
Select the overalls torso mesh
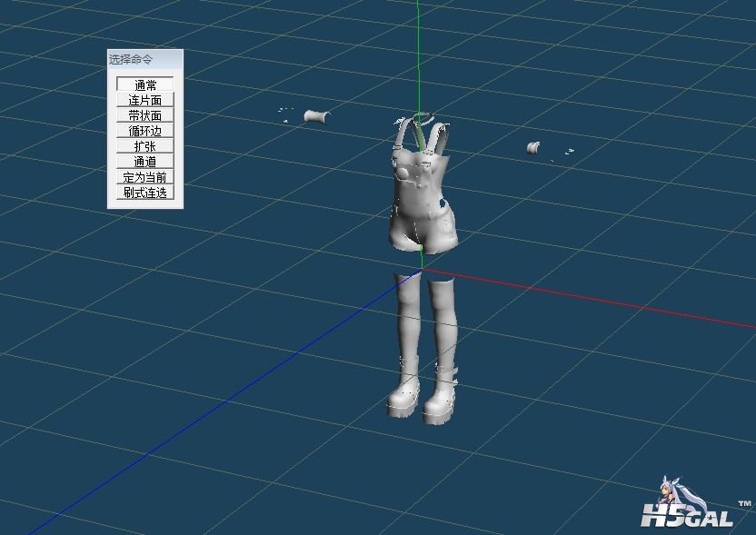pyautogui.click(x=422, y=188)
